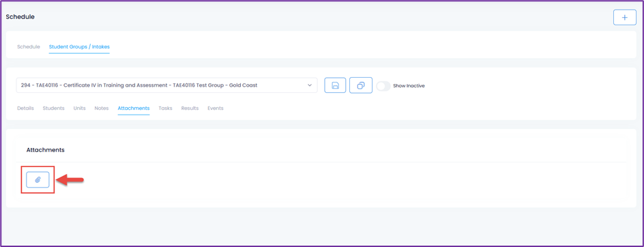Click the save floppy disk icon
This screenshot has height=247, width=644.
335,85
